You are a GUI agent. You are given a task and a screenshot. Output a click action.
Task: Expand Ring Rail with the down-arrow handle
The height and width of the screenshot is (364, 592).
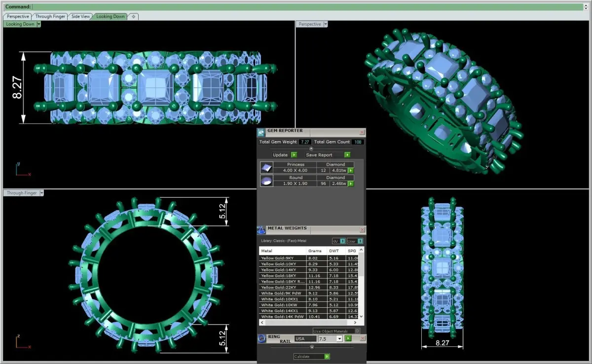click(x=311, y=347)
